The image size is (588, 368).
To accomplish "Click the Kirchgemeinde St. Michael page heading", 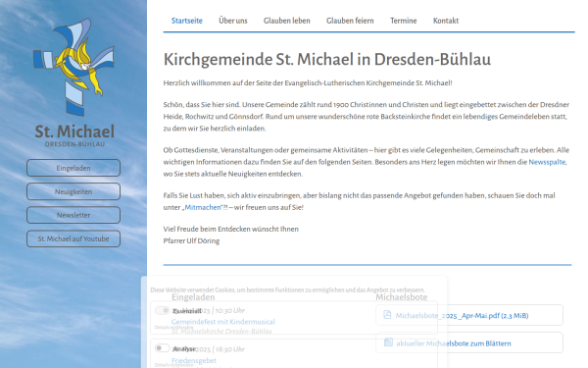I will (x=327, y=59).
